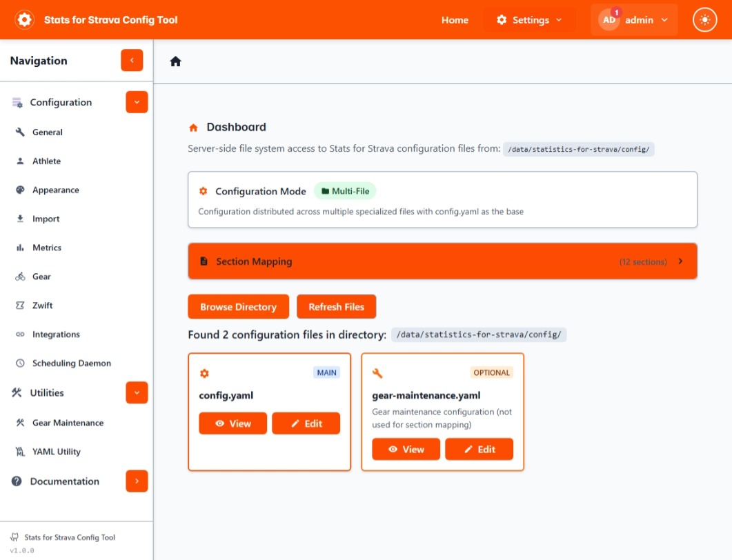Open the admin user menu
732x560 pixels.
[x=634, y=19]
